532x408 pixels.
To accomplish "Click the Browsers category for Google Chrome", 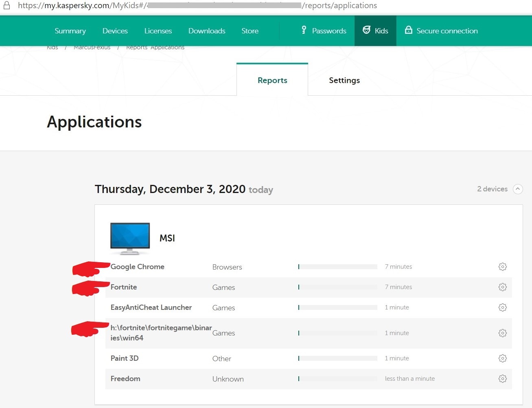I will 227,267.
